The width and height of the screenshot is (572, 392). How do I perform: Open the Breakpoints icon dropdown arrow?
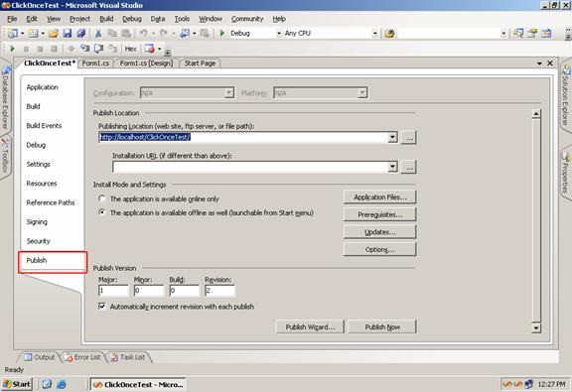click(160, 49)
